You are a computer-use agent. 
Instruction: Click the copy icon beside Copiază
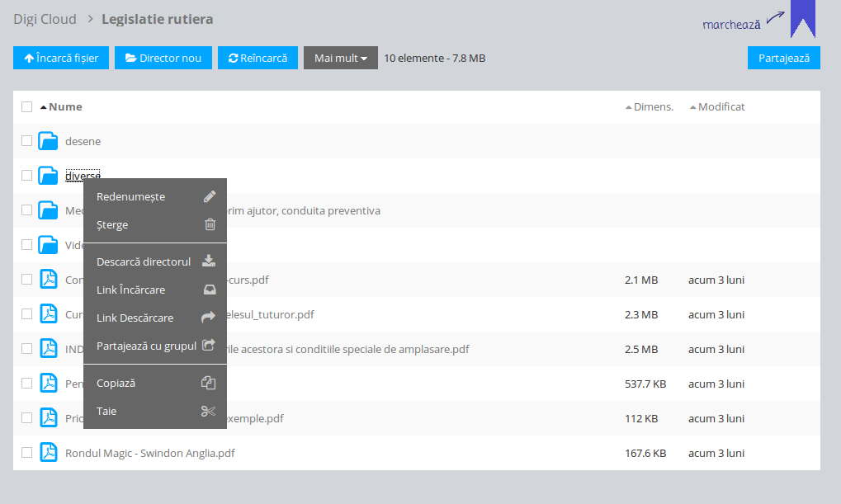[209, 383]
